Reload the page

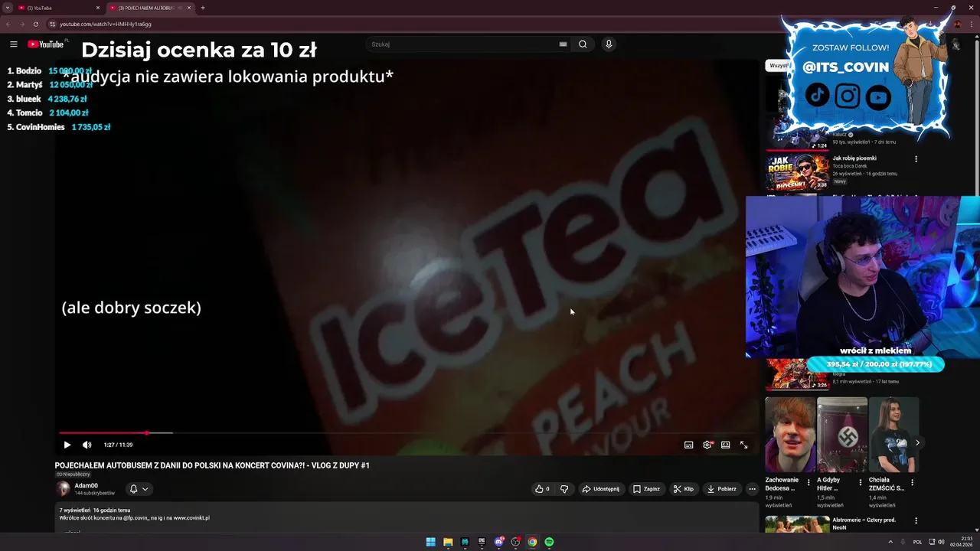point(35,24)
